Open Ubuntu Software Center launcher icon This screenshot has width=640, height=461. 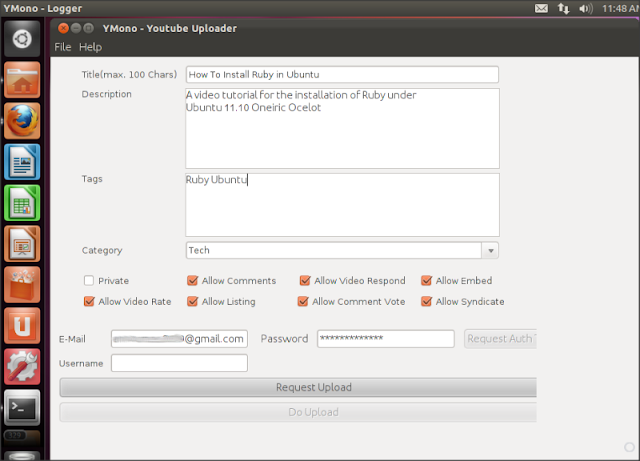click(x=22, y=285)
